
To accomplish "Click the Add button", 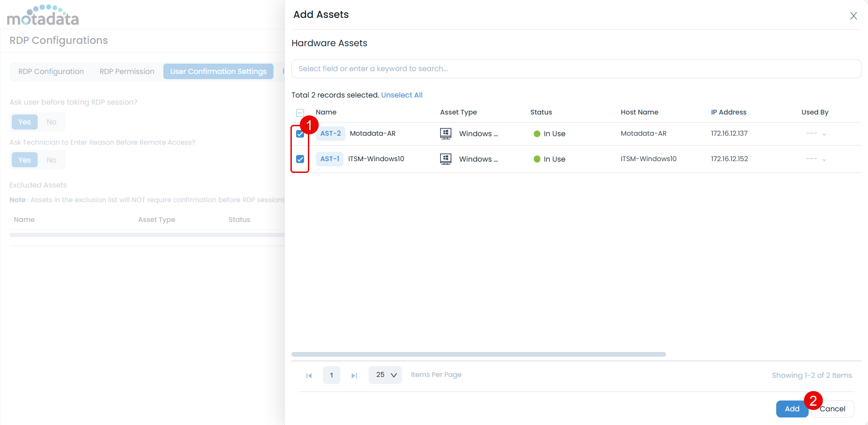I will (792, 409).
